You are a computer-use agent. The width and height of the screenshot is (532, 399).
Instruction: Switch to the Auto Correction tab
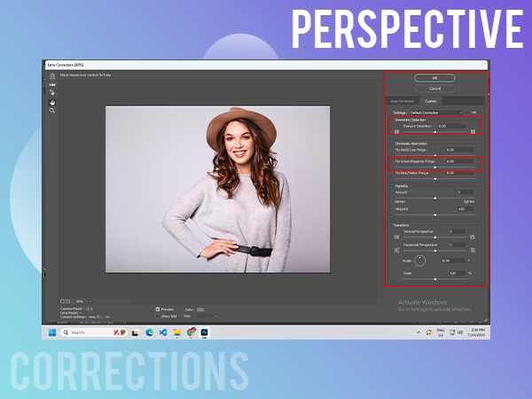(402, 101)
